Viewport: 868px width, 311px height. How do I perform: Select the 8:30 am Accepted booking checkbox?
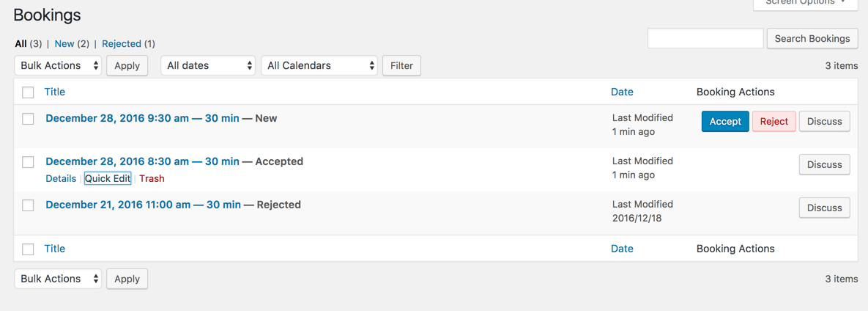tap(28, 162)
